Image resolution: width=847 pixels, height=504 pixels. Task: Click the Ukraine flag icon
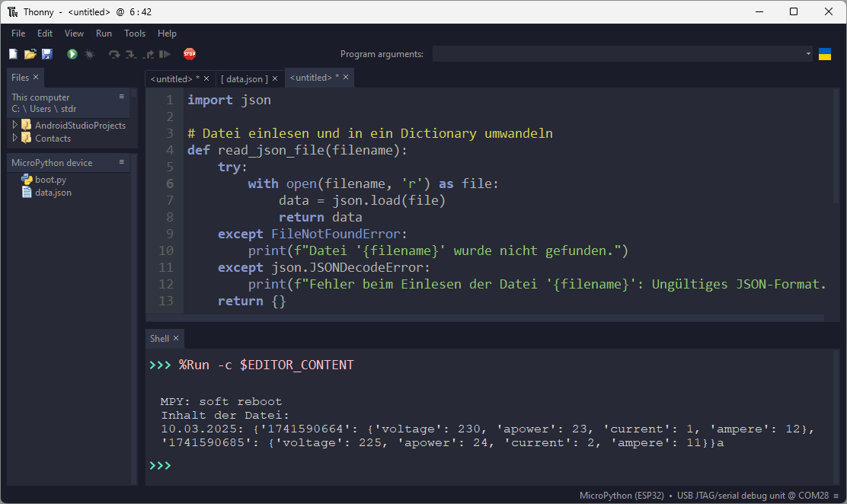tap(824, 54)
